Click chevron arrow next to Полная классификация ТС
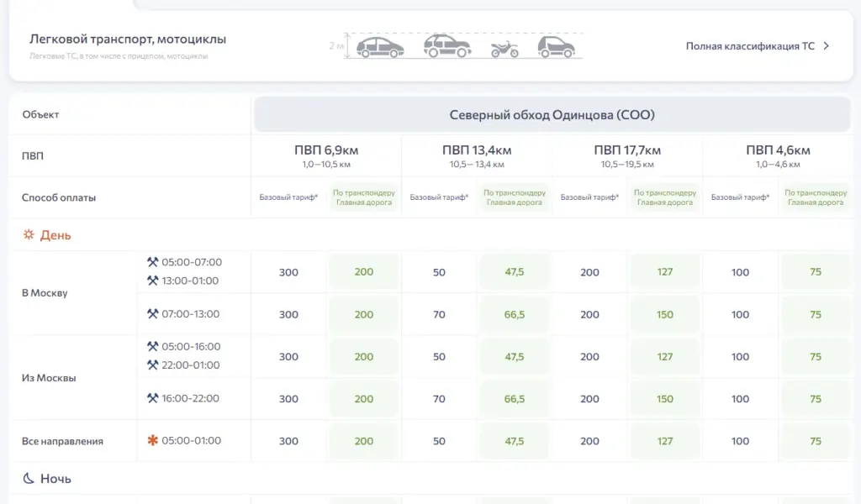861x504 pixels. (x=826, y=46)
